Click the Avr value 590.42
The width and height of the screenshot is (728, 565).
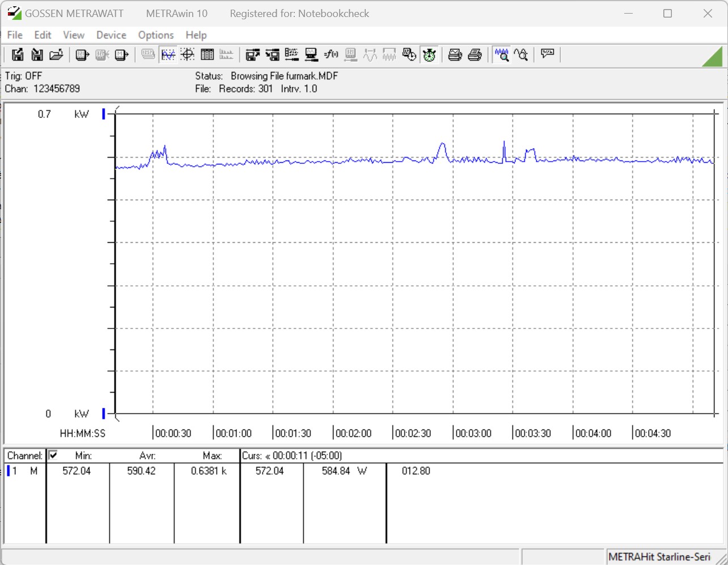coord(141,471)
